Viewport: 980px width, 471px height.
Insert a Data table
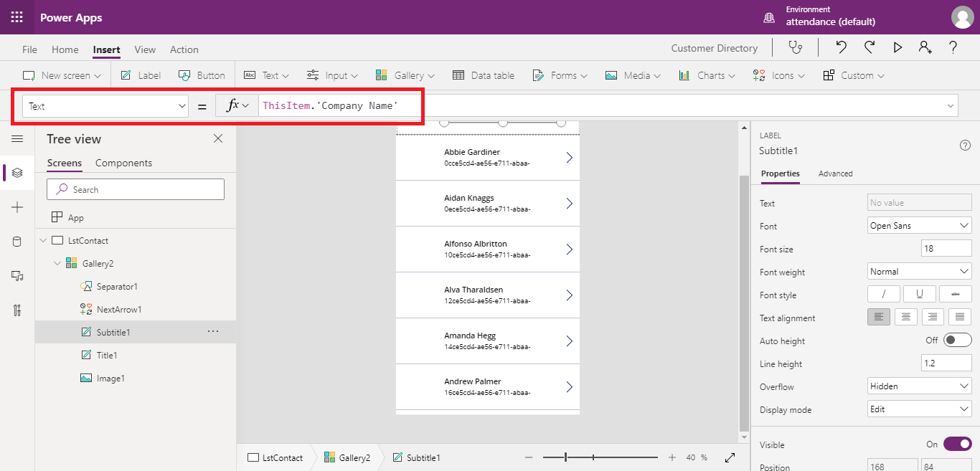point(484,75)
